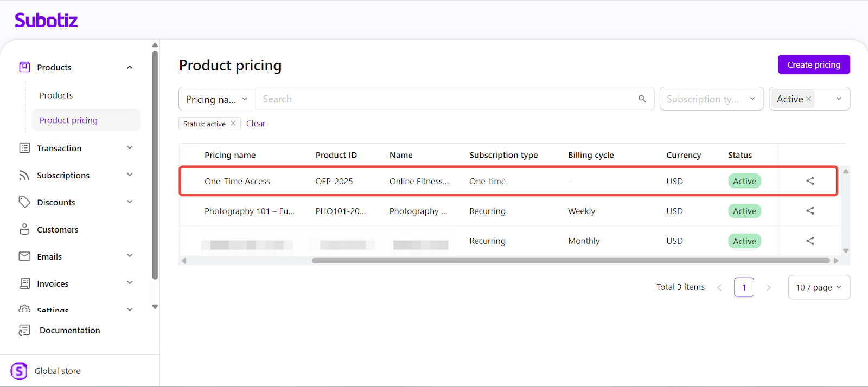Expand the Transaction sidebar menu
Image resolution: width=868 pixels, height=387 pixels.
click(130, 148)
